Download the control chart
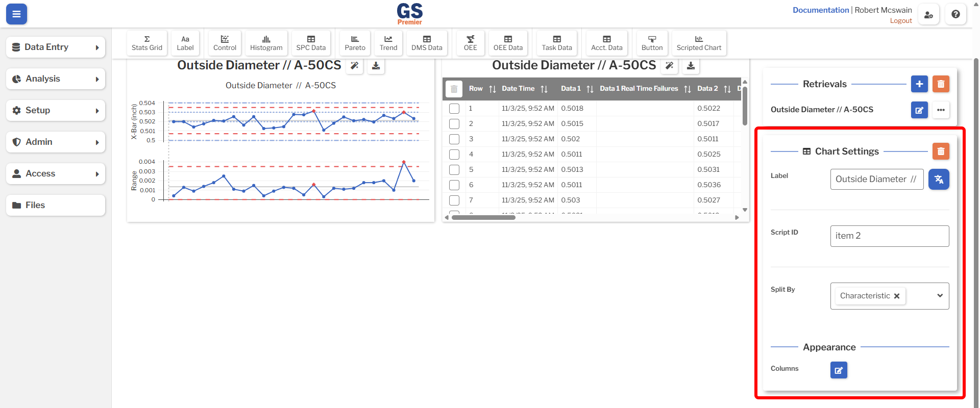This screenshot has width=980, height=408. (x=376, y=66)
